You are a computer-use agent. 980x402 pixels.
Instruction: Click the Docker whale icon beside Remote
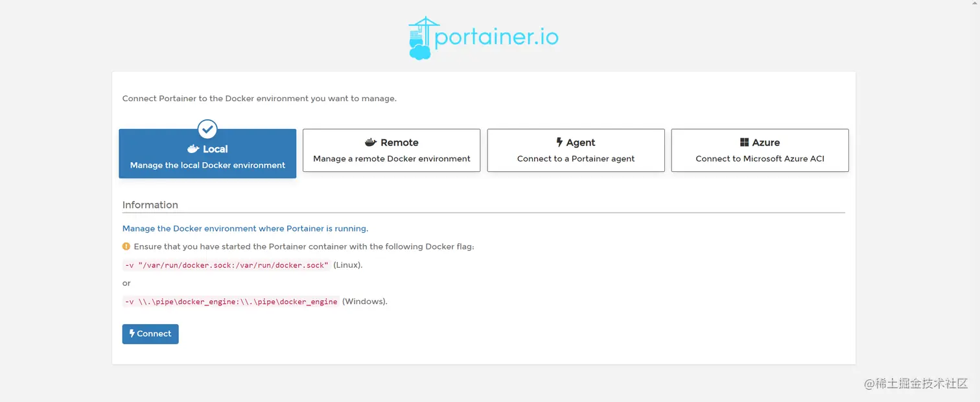(x=371, y=143)
